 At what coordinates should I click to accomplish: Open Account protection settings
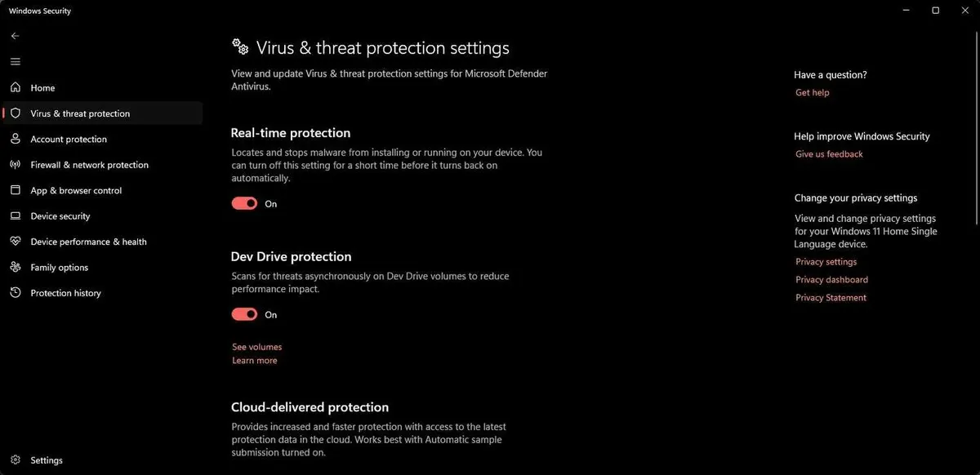pyautogui.click(x=69, y=139)
